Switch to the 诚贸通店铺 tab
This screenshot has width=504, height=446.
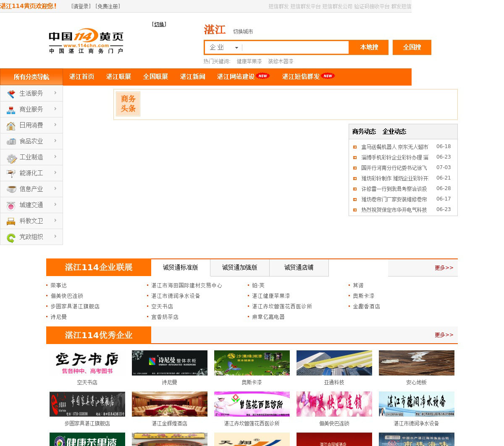(x=299, y=268)
